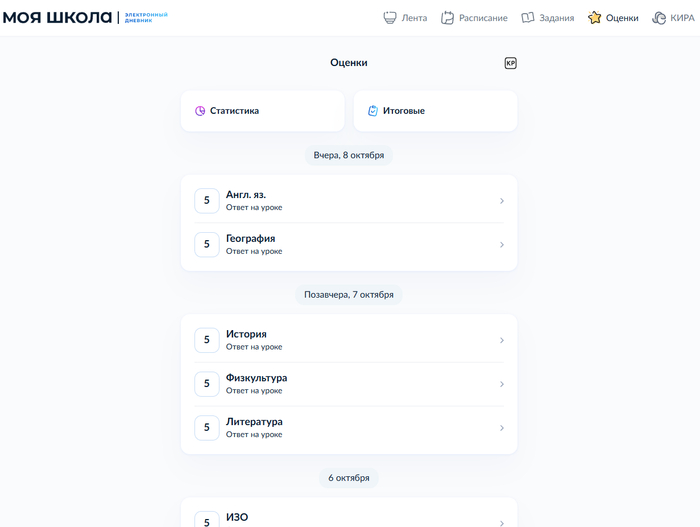Click the Итоговые clipboard icon
This screenshot has height=527, width=700.
pos(373,111)
